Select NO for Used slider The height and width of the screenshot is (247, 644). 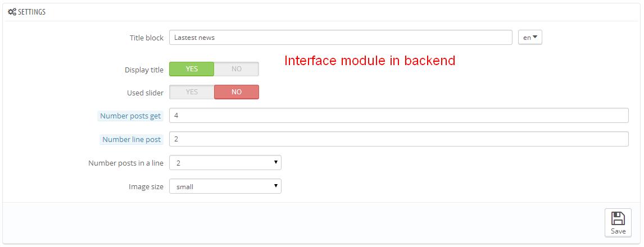pos(237,92)
